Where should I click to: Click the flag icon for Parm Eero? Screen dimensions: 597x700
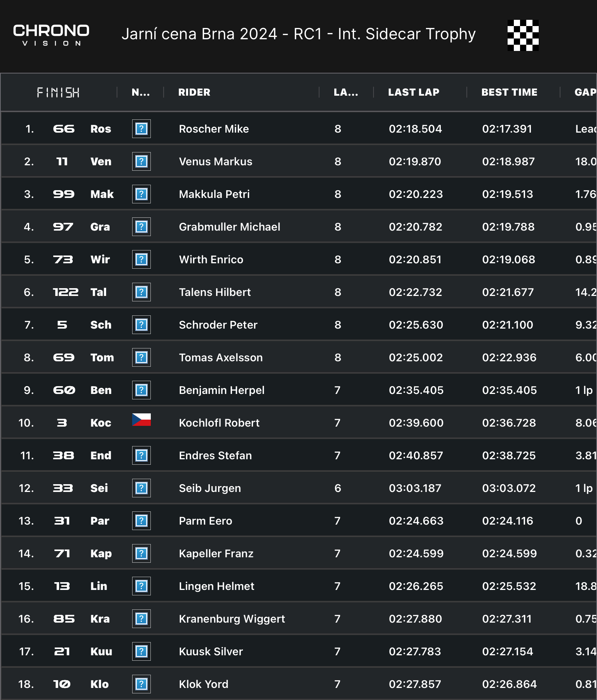[x=141, y=521]
